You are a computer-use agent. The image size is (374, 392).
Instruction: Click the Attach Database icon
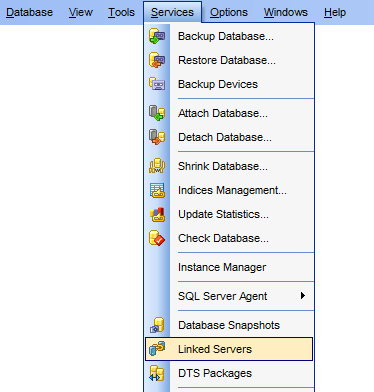coord(157,113)
